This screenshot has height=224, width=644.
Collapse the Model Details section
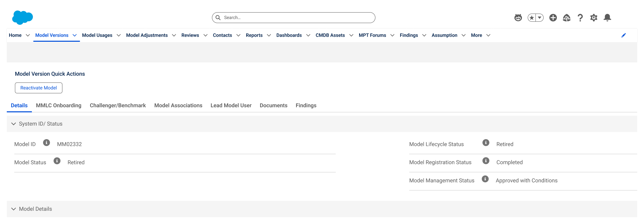[14, 209]
